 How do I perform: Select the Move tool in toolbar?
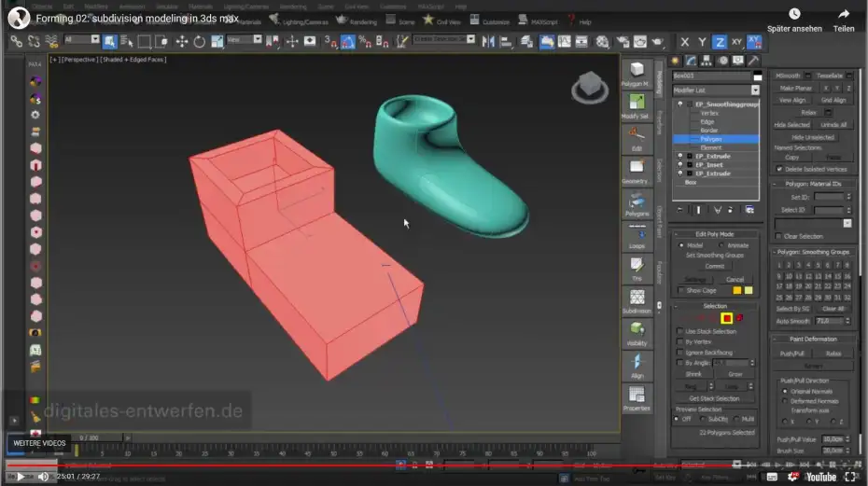182,42
